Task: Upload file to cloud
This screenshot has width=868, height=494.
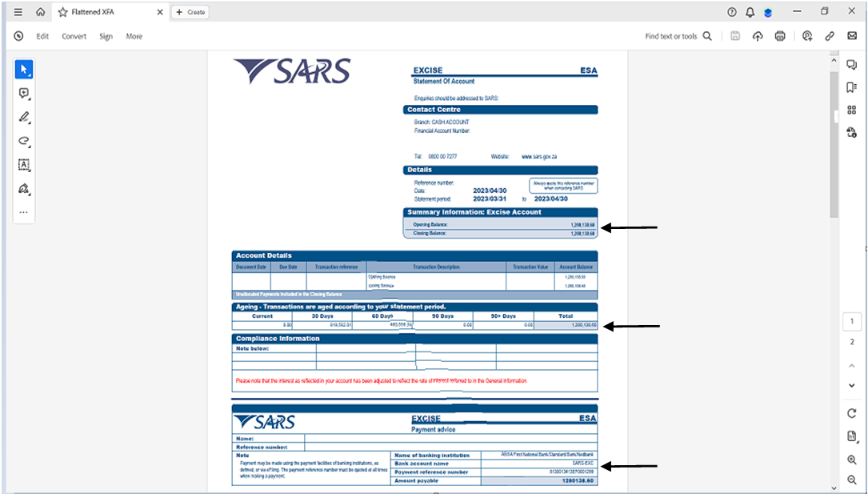Action: [x=758, y=36]
